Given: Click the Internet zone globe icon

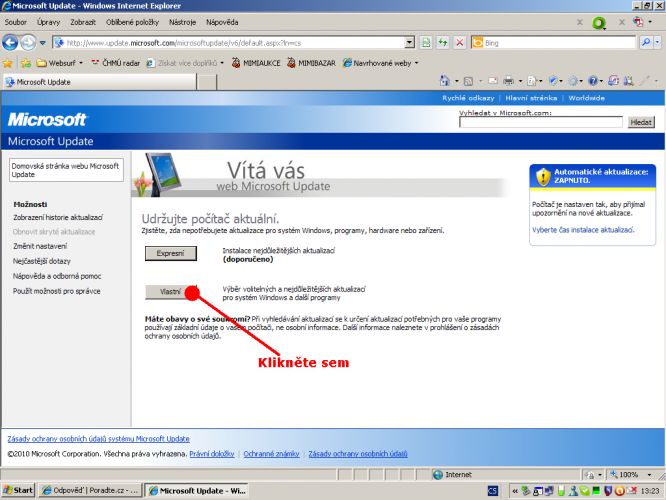Looking at the screenshot, I should pos(438,475).
